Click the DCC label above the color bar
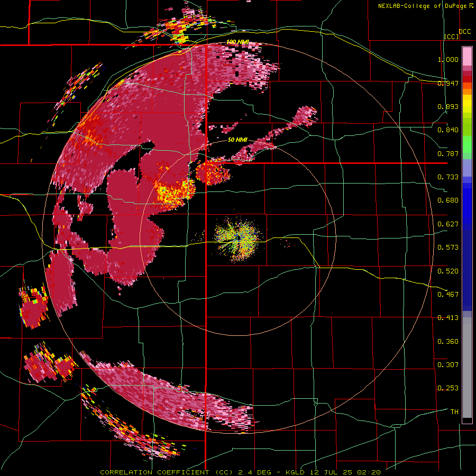The width and height of the screenshot is (476, 476). pos(464,32)
